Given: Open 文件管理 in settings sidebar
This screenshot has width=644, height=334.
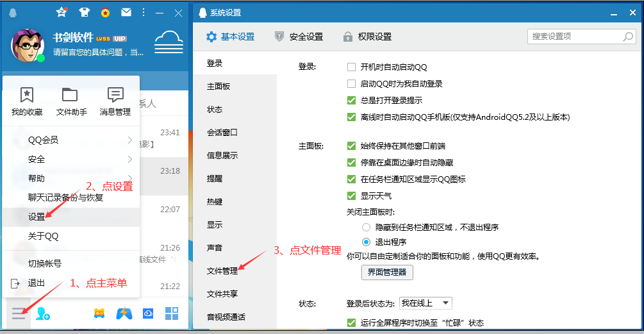Looking at the screenshot, I should (x=235, y=271).
